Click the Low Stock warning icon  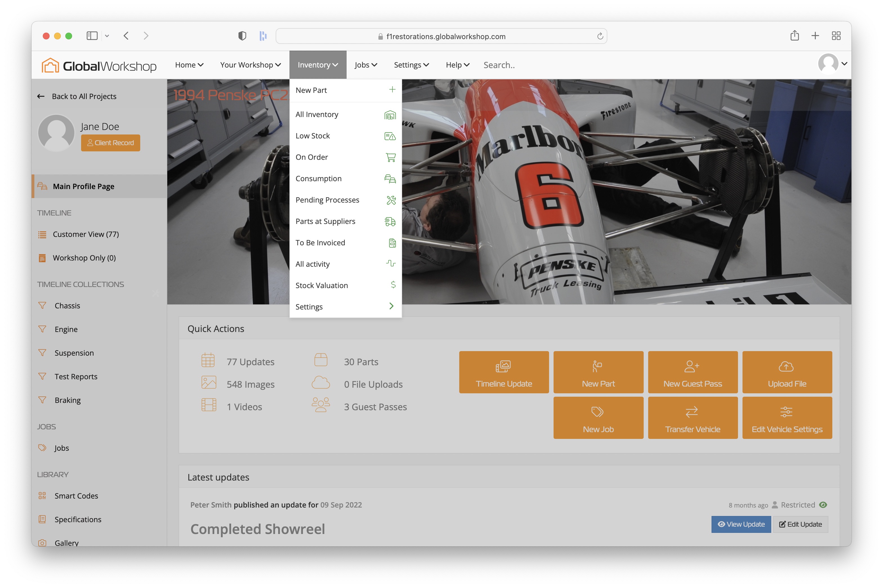click(390, 136)
